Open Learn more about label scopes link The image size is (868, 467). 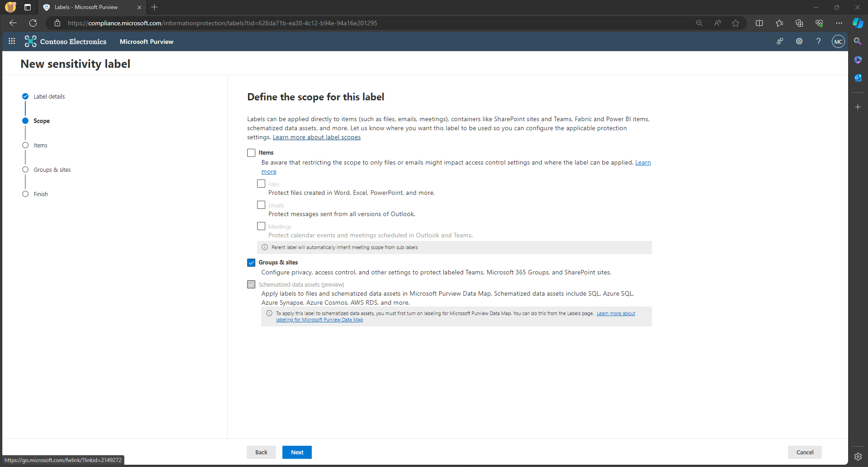pyautogui.click(x=317, y=137)
